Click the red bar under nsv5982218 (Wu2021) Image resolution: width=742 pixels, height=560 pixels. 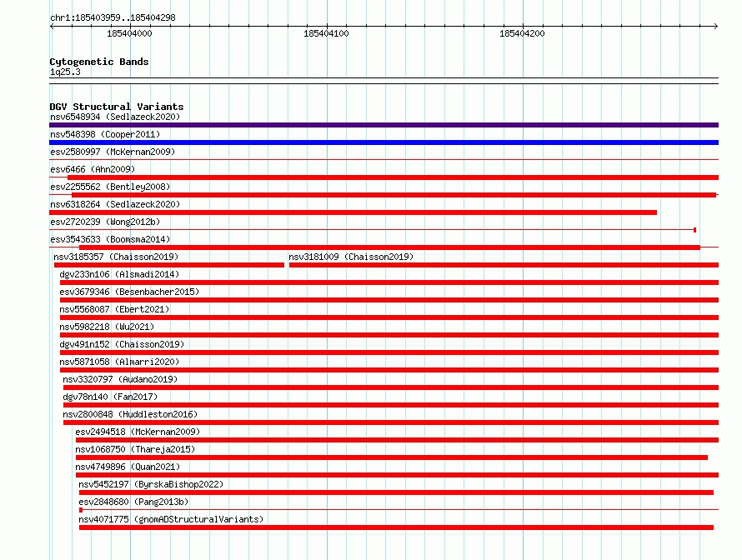click(x=389, y=335)
